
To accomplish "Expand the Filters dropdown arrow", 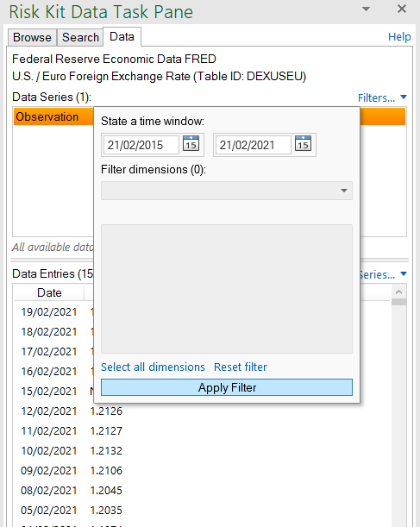I will click(404, 97).
